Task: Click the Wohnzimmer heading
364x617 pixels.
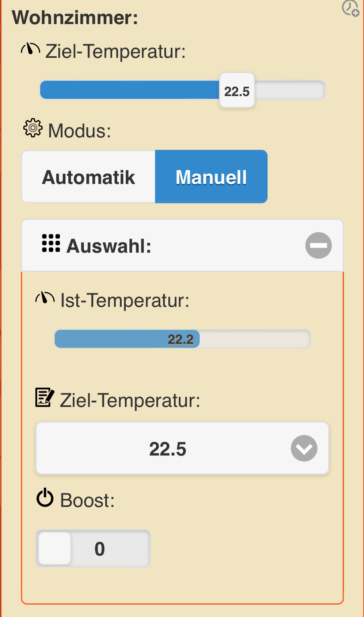Action: pyautogui.click(x=75, y=18)
